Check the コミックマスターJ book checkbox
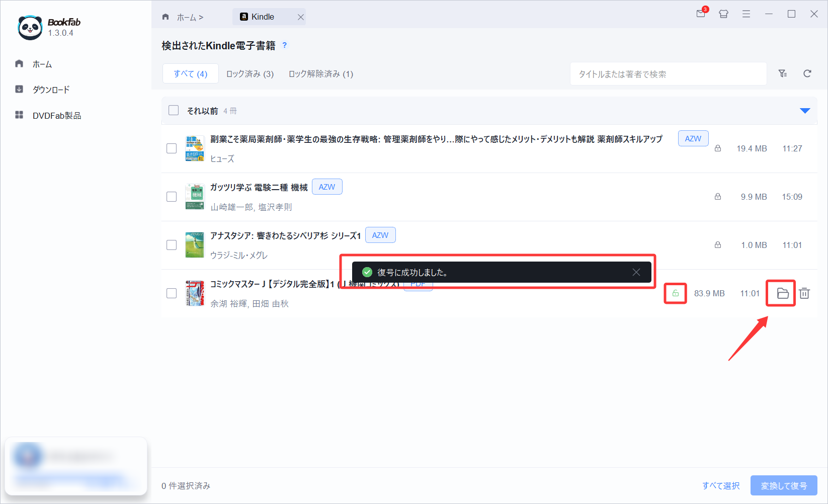Image resolution: width=828 pixels, height=504 pixels. (172, 293)
